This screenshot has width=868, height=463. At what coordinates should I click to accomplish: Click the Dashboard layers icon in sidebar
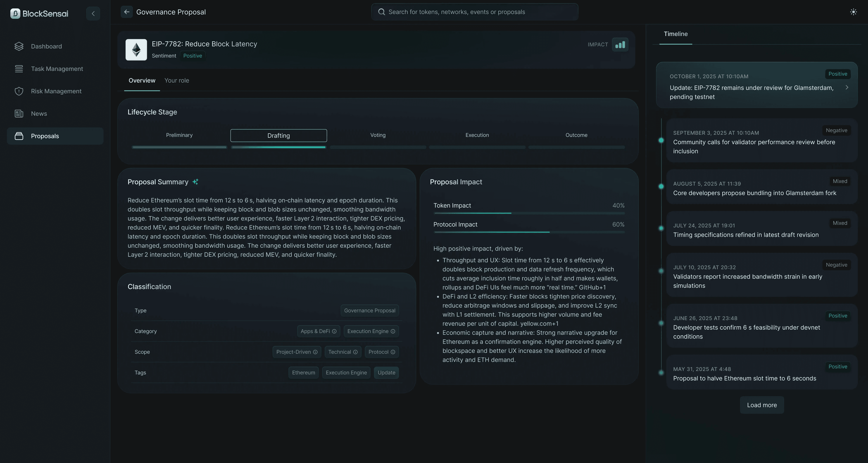pyautogui.click(x=19, y=47)
